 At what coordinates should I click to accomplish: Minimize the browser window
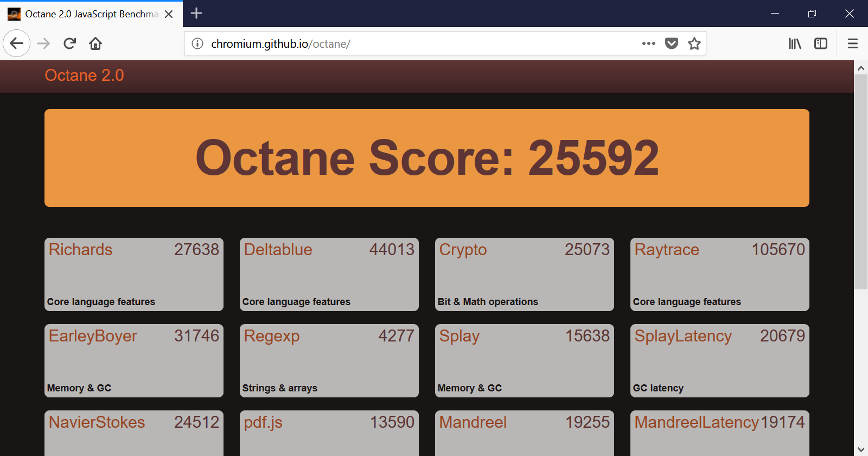(x=775, y=14)
